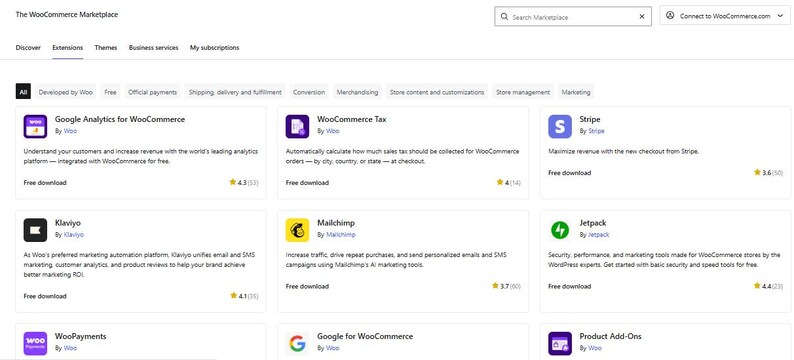The image size is (794, 360).
Task: Open the Jetpack extension title
Action: 593,223
